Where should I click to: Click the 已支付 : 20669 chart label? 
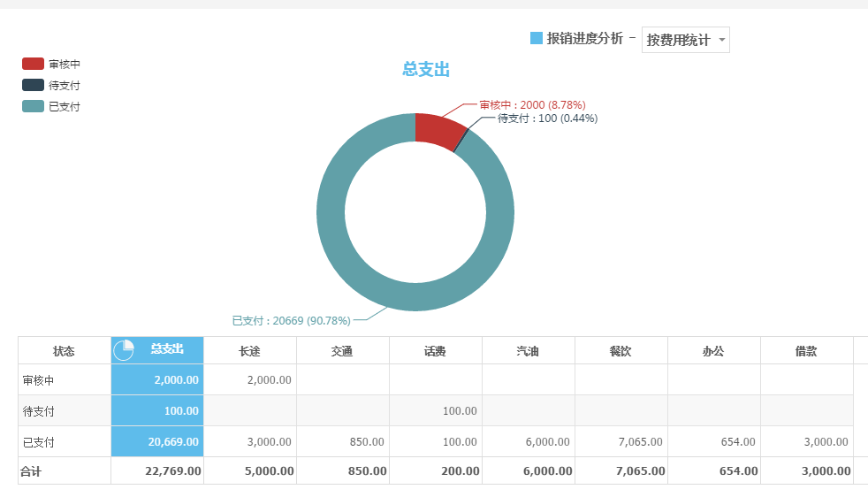(x=291, y=321)
